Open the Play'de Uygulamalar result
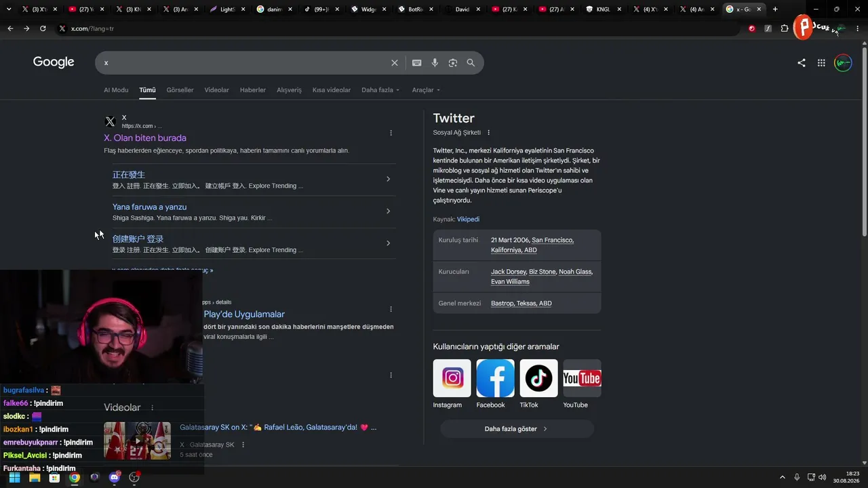 click(244, 314)
